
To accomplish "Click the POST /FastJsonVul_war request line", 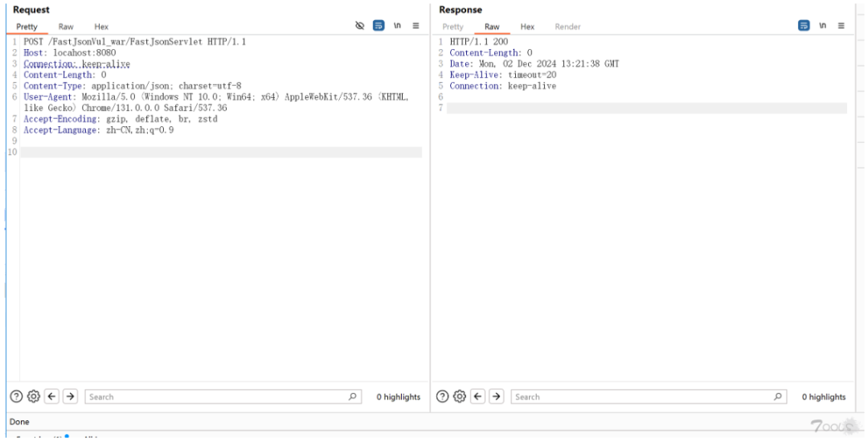I will point(134,42).
